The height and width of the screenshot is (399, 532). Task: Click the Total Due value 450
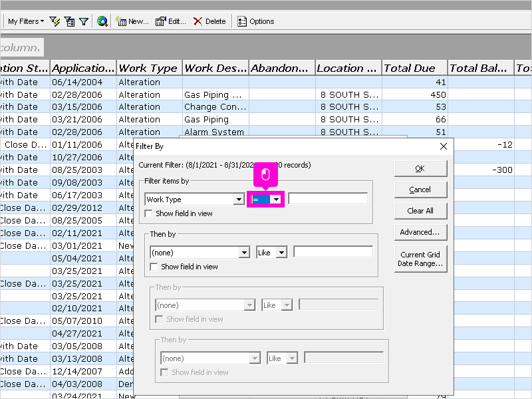pyautogui.click(x=414, y=94)
